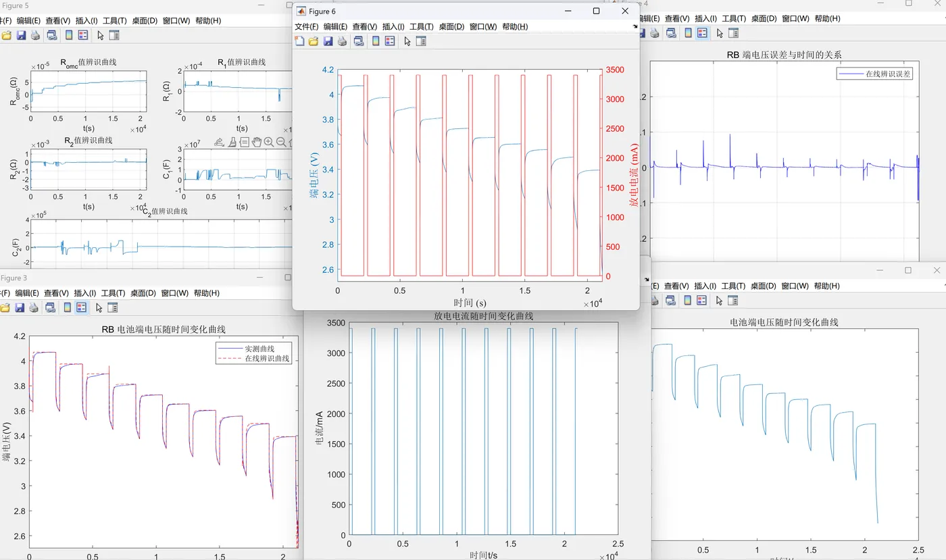This screenshot has height=560, width=946.
Task: Click Link Plot icon in Figure 6 toolbar
Action: click(358, 41)
